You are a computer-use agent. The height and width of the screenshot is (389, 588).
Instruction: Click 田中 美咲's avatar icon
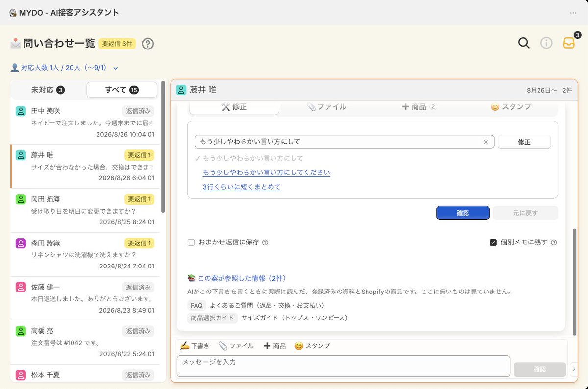click(x=21, y=111)
